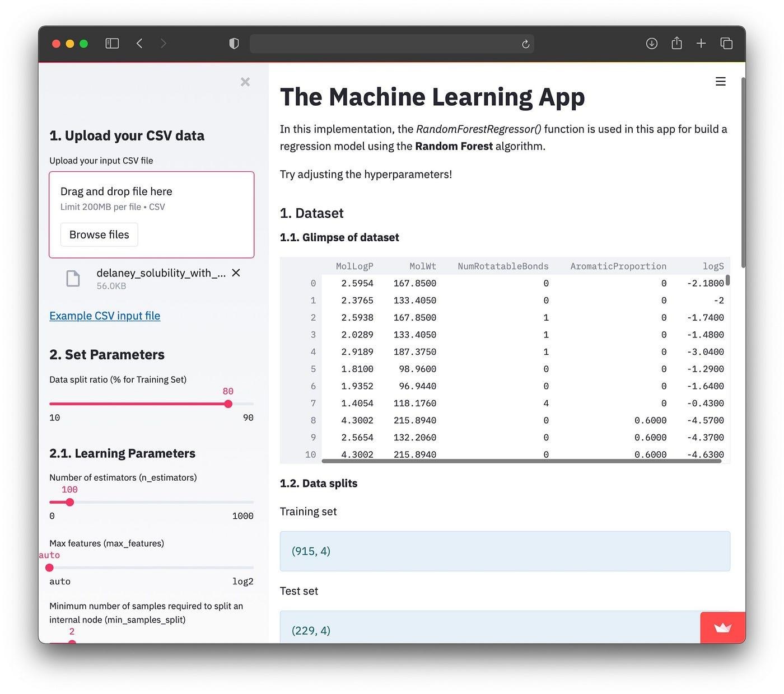The height and width of the screenshot is (694, 784).
Task: Click the NumRotatableBonds column header
Action: 503,266
